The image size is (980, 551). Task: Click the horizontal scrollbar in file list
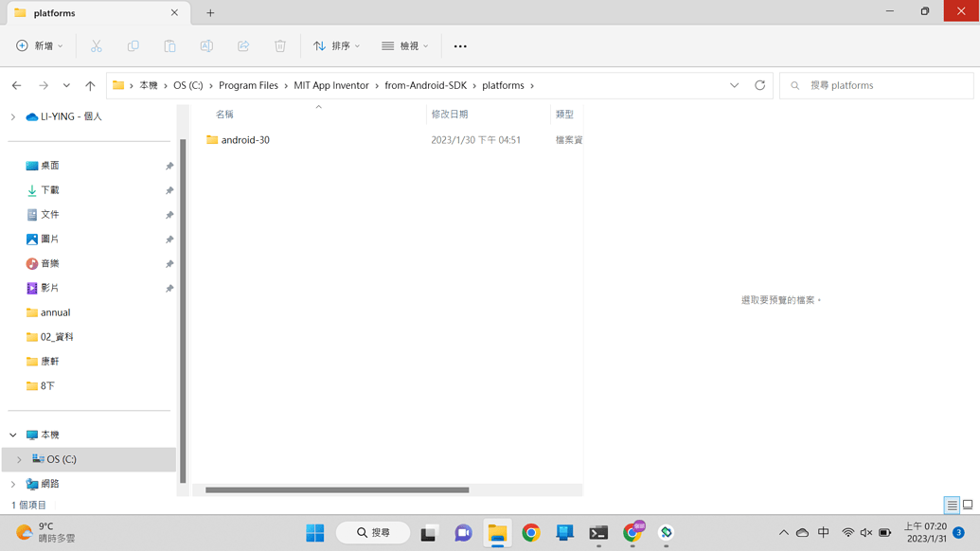(337, 489)
